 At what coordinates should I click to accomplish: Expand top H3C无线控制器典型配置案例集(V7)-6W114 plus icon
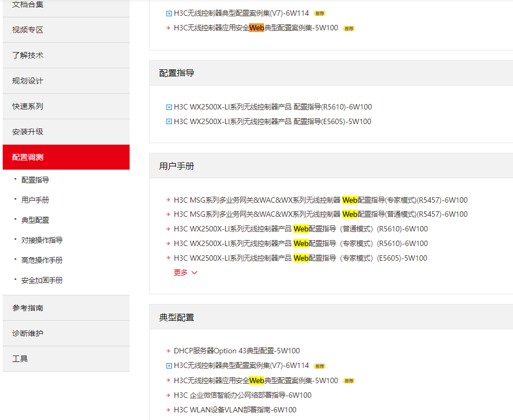169,14
